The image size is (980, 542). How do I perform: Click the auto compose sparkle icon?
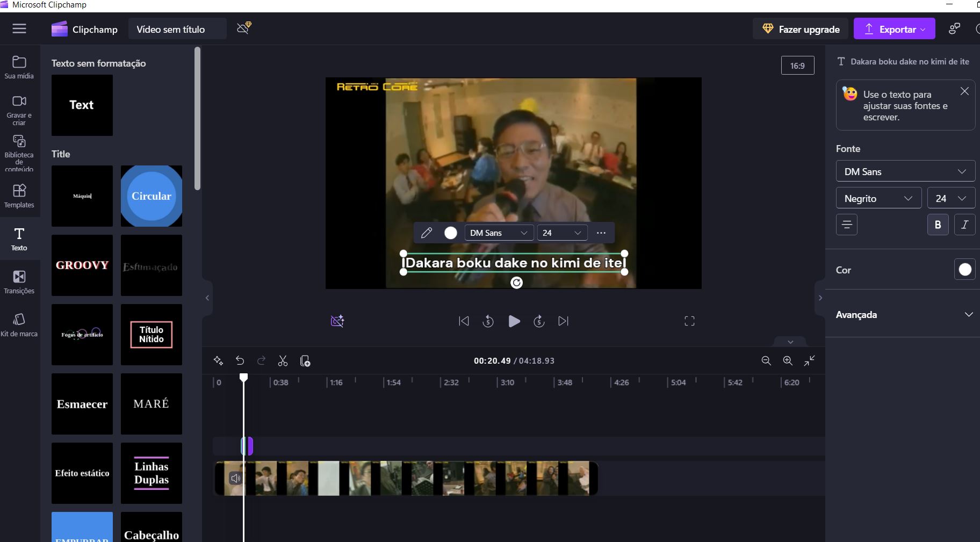(x=218, y=361)
